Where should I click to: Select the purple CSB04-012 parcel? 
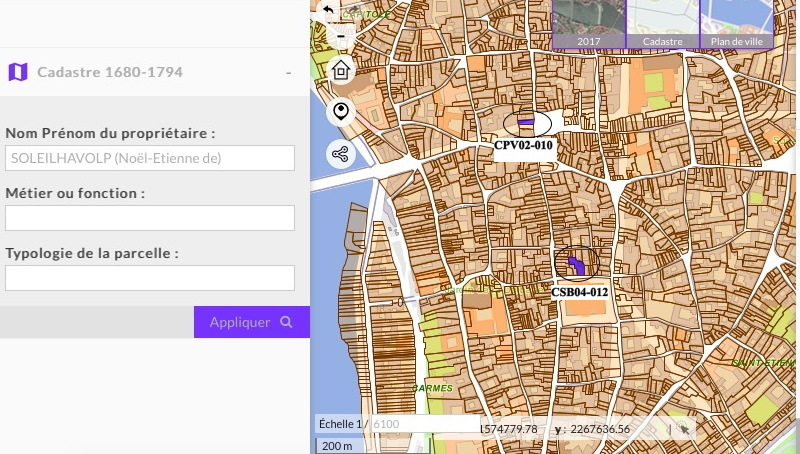coord(577,265)
